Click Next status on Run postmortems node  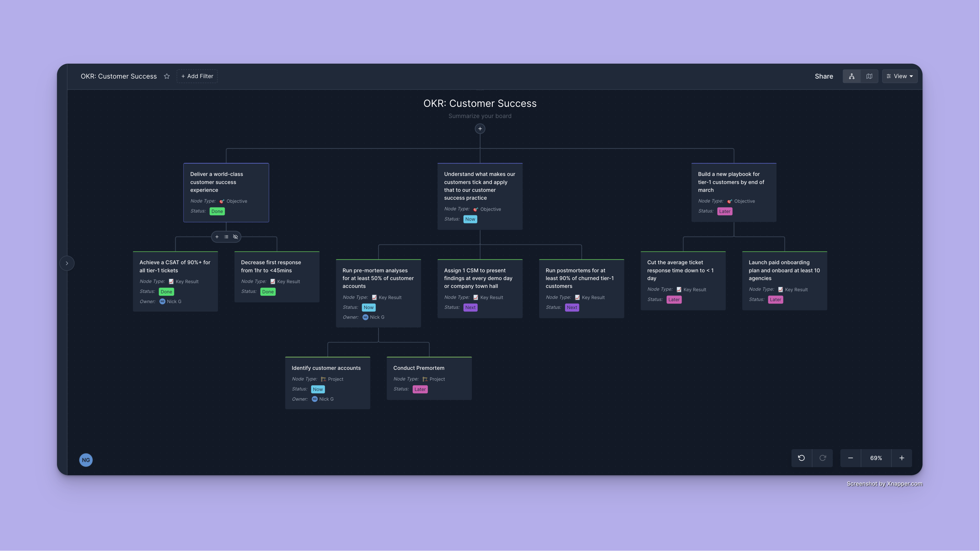tap(572, 308)
